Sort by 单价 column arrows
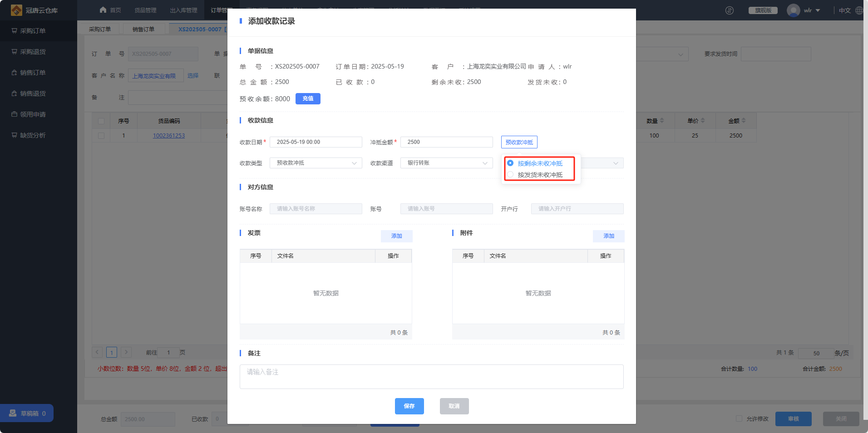 coord(703,121)
